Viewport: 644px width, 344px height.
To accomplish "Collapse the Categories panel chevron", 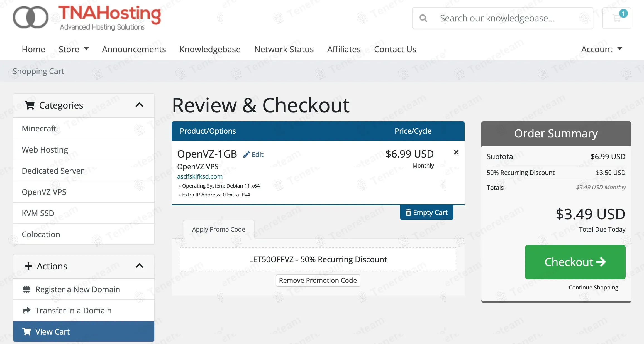I will [x=139, y=105].
